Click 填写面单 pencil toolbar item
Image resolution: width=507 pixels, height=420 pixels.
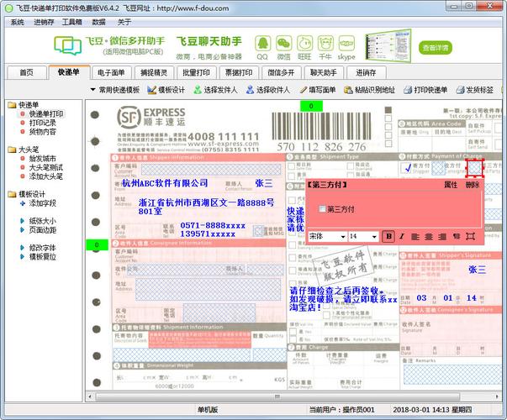tap(318, 90)
